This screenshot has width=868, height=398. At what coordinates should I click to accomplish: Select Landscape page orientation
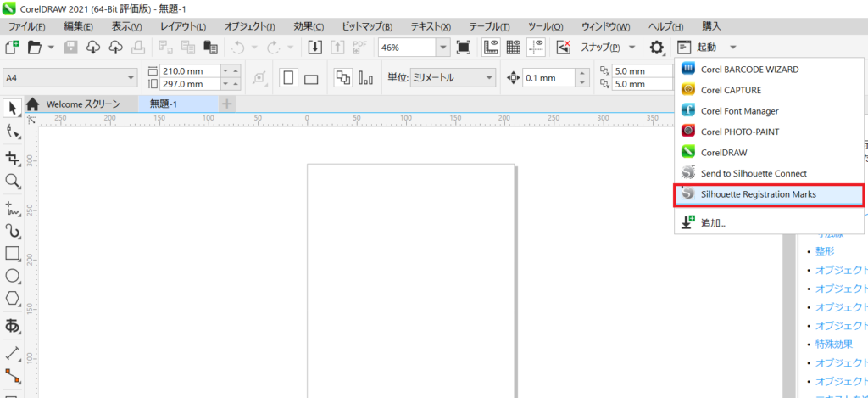[x=311, y=79]
